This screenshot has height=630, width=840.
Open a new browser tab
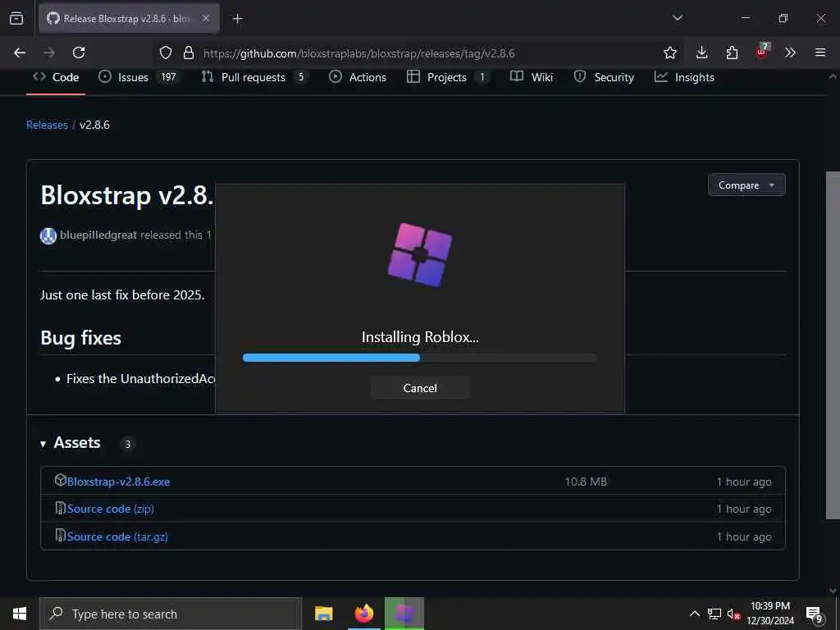tap(237, 19)
